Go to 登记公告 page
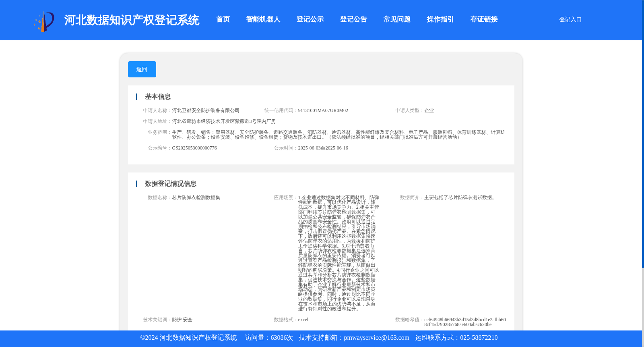 [353, 19]
